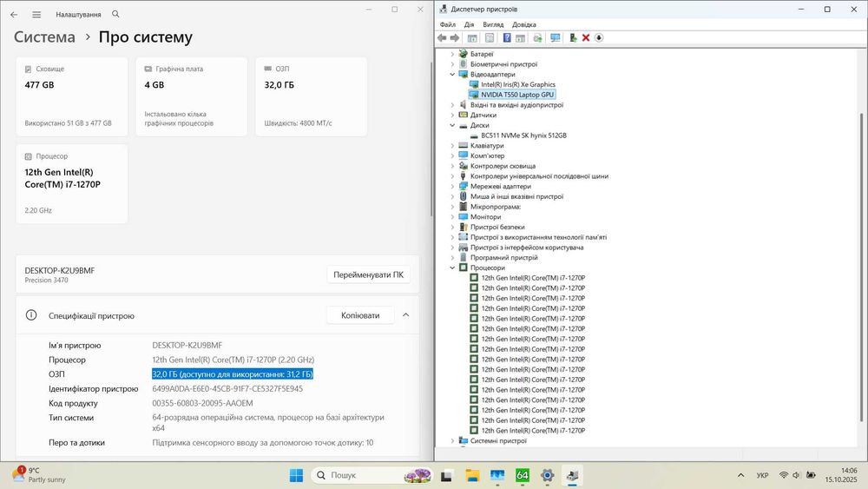
Task: Open the clock showing 14:06 15.10.2025
Action: pyautogui.click(x=841, y=475)
